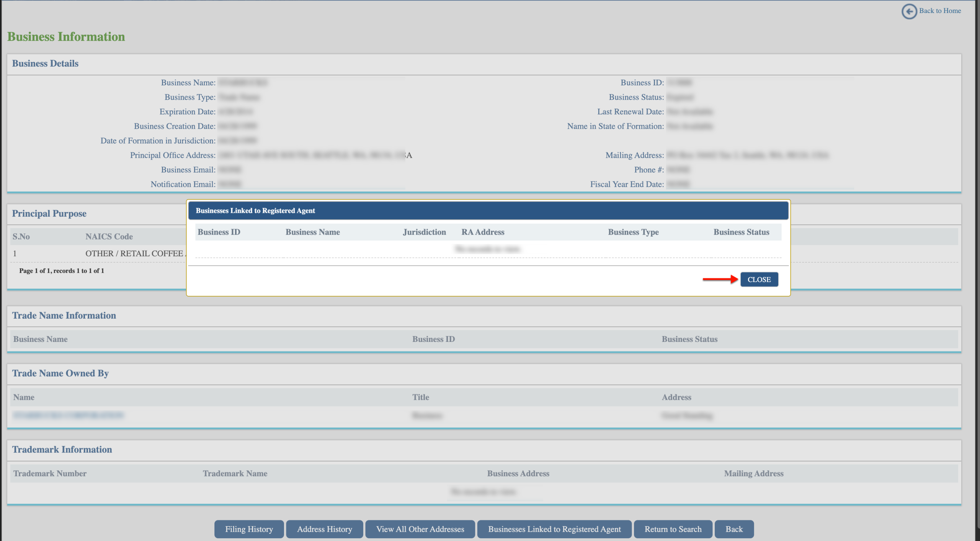Click the S.No column header
Image resolution: width=980 pixels, height=541 pixels.
21,237
